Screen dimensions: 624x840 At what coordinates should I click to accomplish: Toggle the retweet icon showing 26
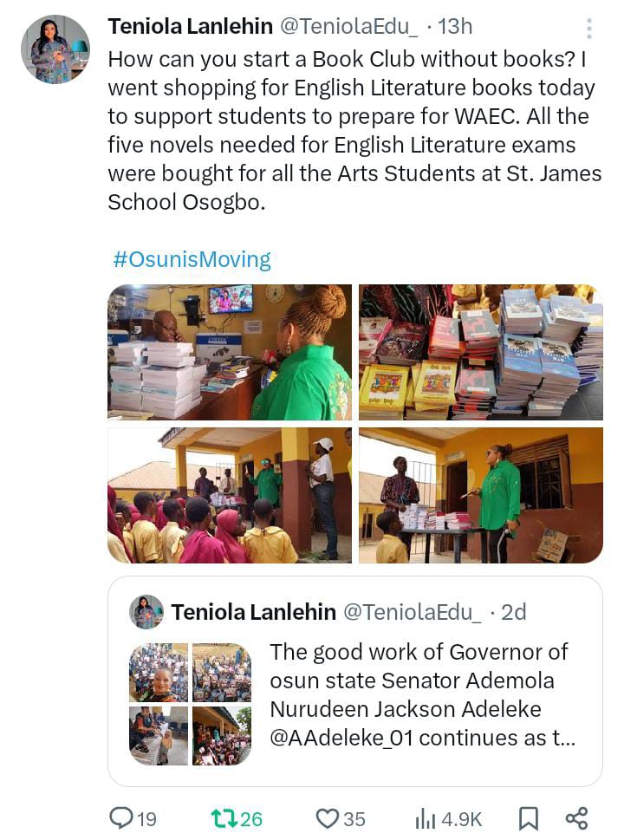224,818
